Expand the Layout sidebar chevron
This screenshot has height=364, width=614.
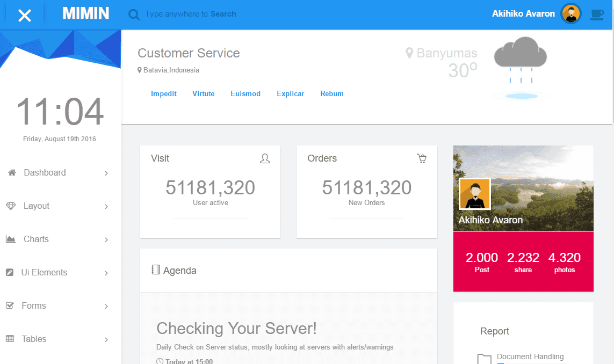(x=106, y=207)
